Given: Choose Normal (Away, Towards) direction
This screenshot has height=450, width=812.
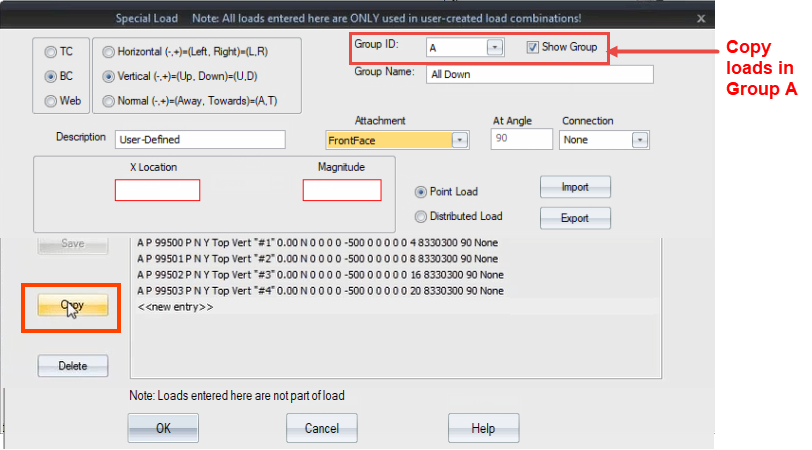Looking at the screenshot, I should 108,101.
